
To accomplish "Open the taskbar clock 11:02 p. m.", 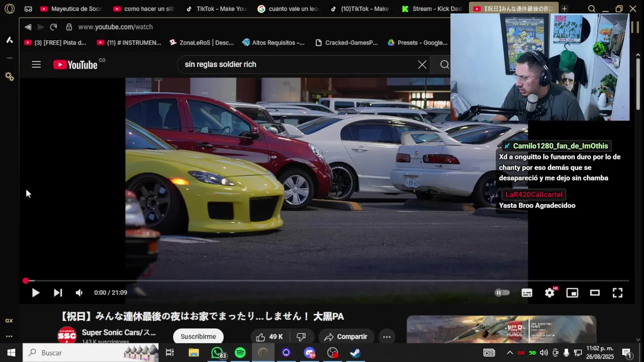I will [600, 352].
